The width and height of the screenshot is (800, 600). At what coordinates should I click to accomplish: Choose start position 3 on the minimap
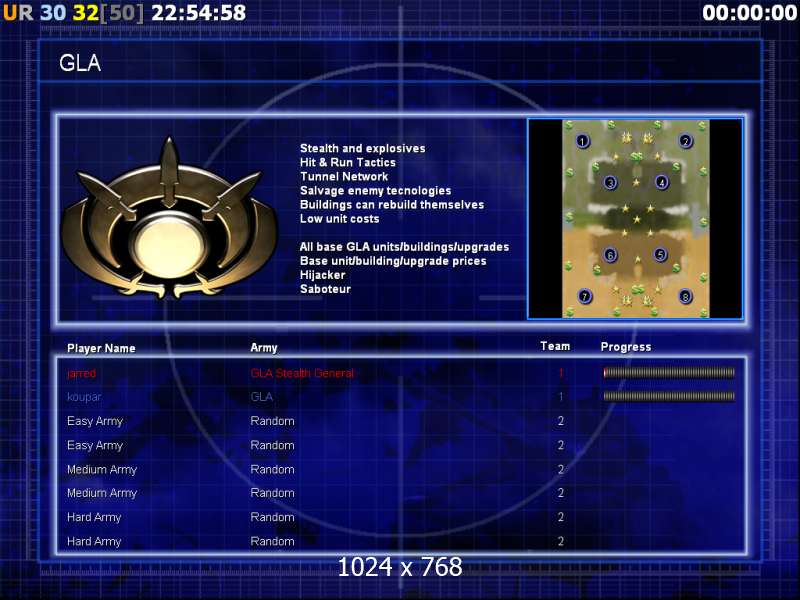tap(610, 183)
